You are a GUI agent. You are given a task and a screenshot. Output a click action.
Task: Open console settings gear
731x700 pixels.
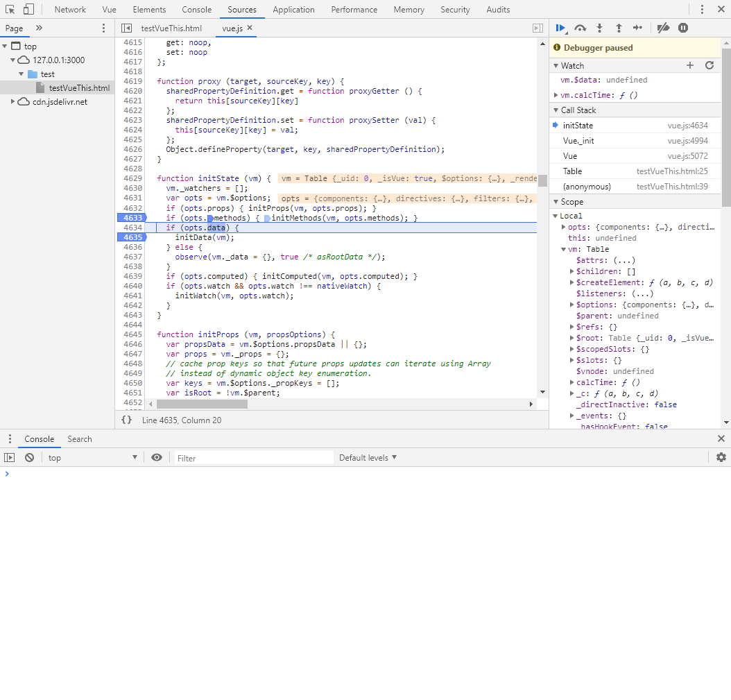coord(721,457)
